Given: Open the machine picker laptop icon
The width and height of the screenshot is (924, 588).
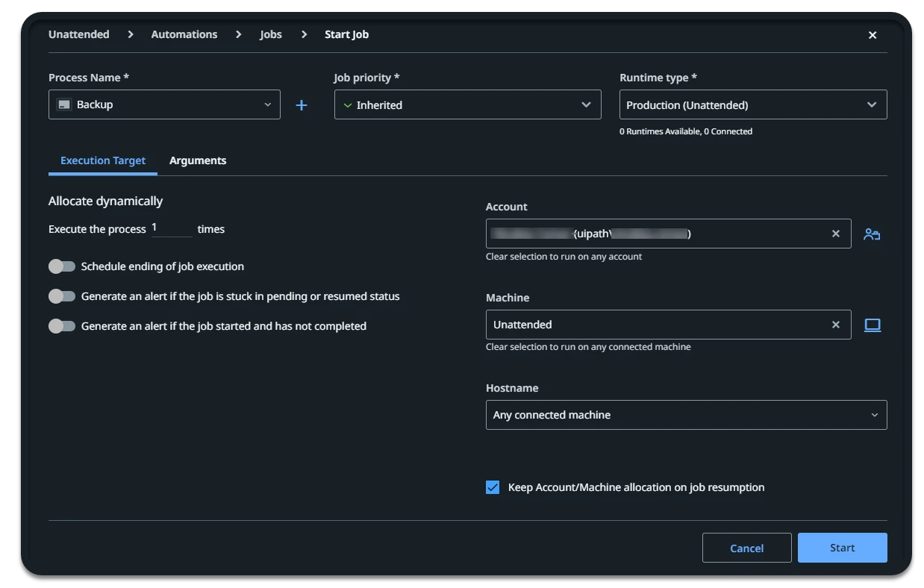Looking at the screenshot, I should click(873, 325).
